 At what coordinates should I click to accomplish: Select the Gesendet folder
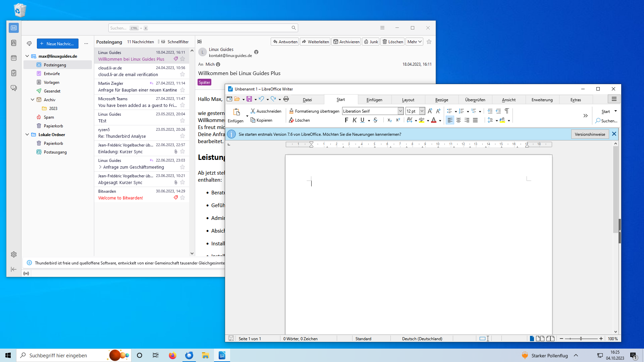coord(52,91)
